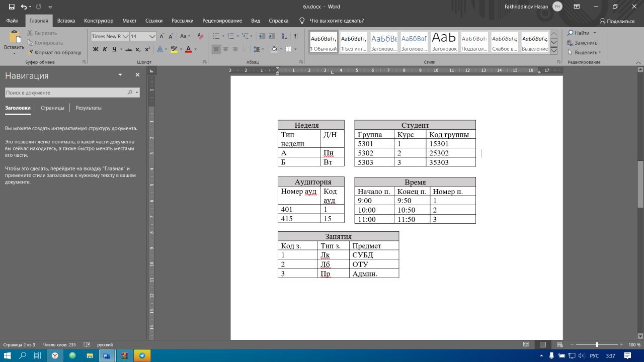Toggle bold formatting Ж
644x362 pixels.
pyautogui.click(x=96, y=49)
